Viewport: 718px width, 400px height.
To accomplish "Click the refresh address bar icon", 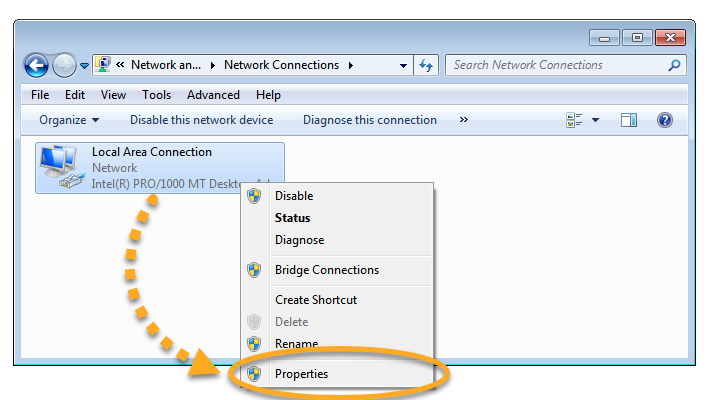I will 427,66.
